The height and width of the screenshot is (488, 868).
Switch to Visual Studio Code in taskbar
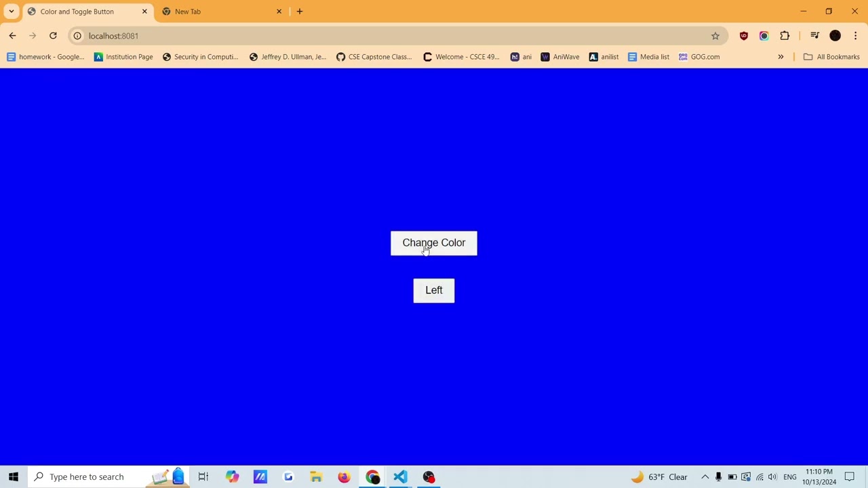pos(400,477)
